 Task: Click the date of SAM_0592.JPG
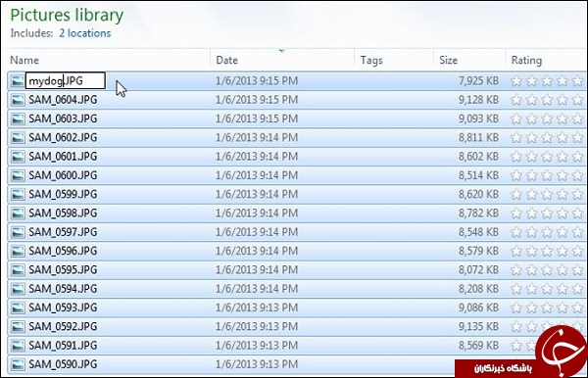point(257,326)
